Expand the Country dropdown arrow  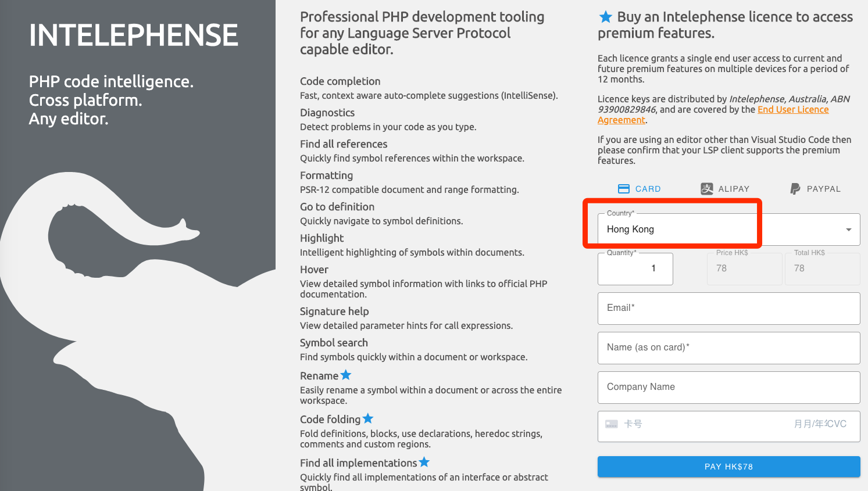[849, 230]
